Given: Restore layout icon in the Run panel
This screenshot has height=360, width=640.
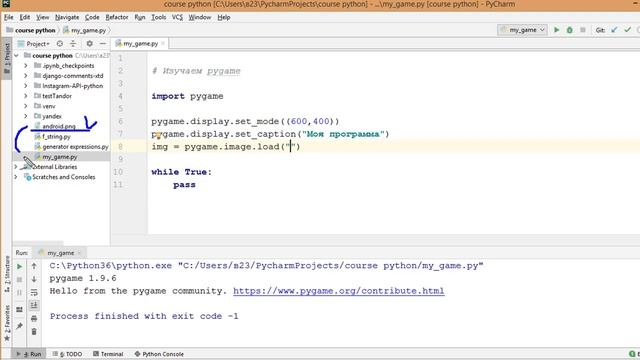Looking at the screenshot, I should [19, 309].
